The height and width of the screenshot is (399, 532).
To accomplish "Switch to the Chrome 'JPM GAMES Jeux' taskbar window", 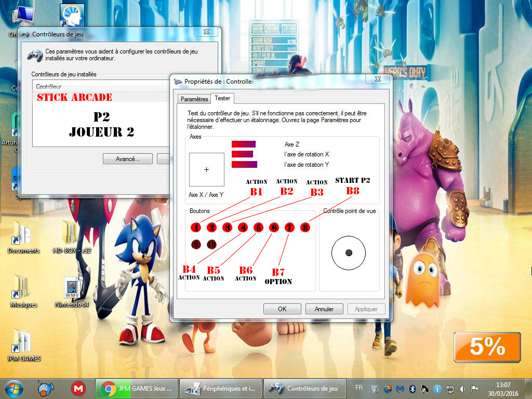I will point(137,389).
